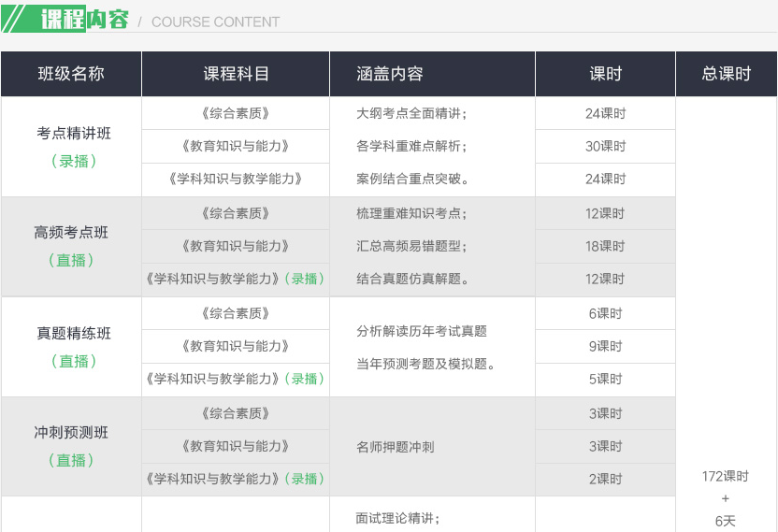The image size is (778, 532).
Task: Click the 课程科目 column header
Action: [236, 74]
